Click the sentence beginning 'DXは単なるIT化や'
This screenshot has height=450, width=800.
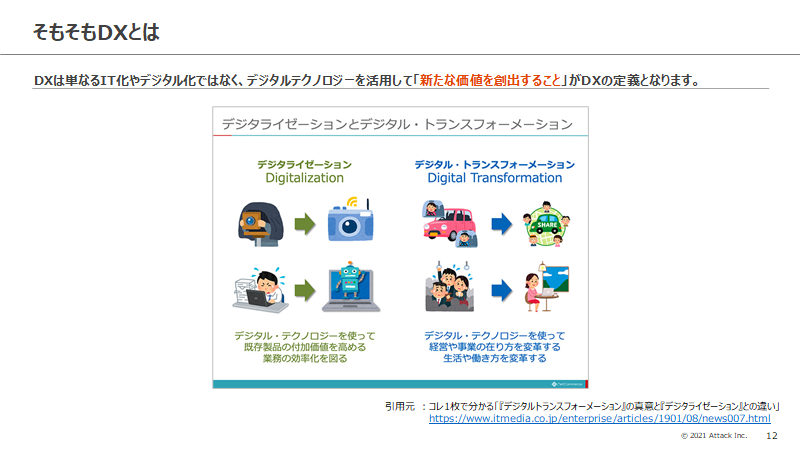point(366,80)
